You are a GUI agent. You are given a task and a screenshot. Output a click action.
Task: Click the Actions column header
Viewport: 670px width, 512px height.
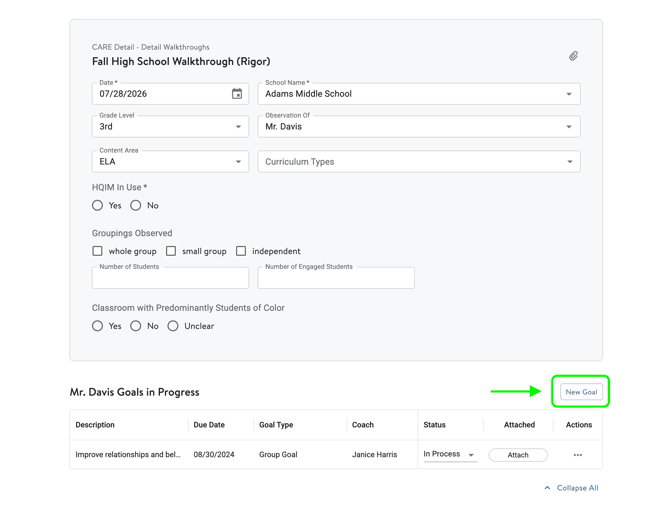(579, 425)
